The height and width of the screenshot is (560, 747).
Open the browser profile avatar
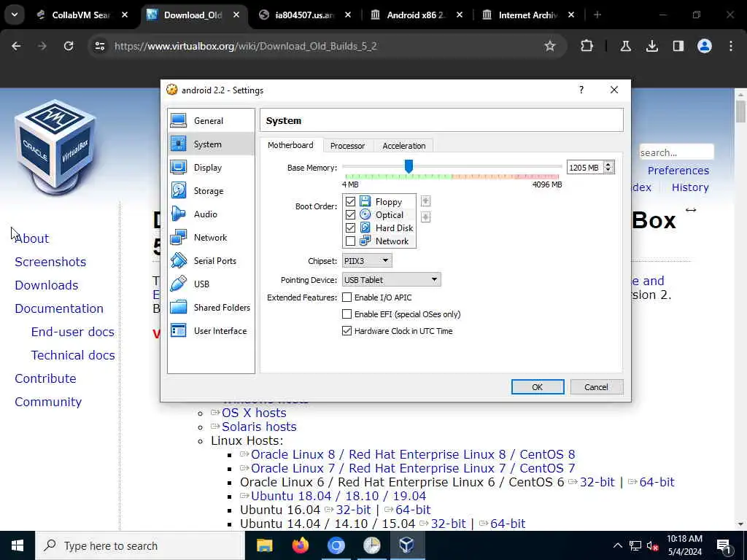click(705, 46)
